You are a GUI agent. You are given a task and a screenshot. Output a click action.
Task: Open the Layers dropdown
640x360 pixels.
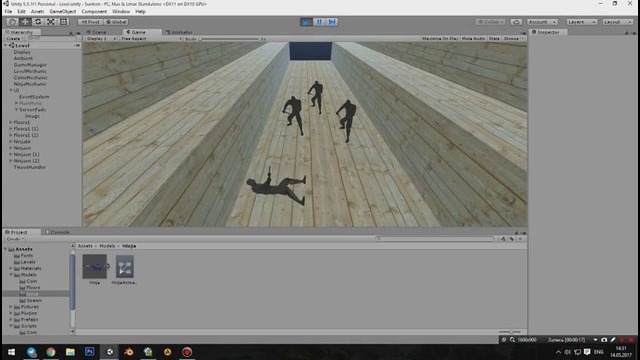(582, 22)
